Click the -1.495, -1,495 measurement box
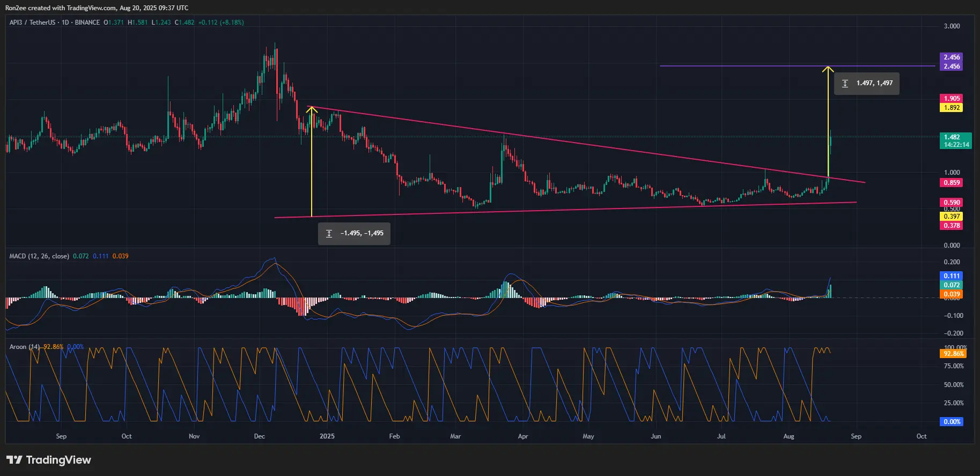 click(x=354, y=234)
